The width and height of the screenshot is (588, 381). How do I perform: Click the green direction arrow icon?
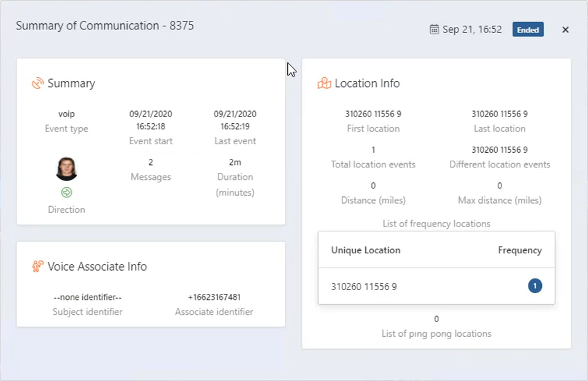66,193
